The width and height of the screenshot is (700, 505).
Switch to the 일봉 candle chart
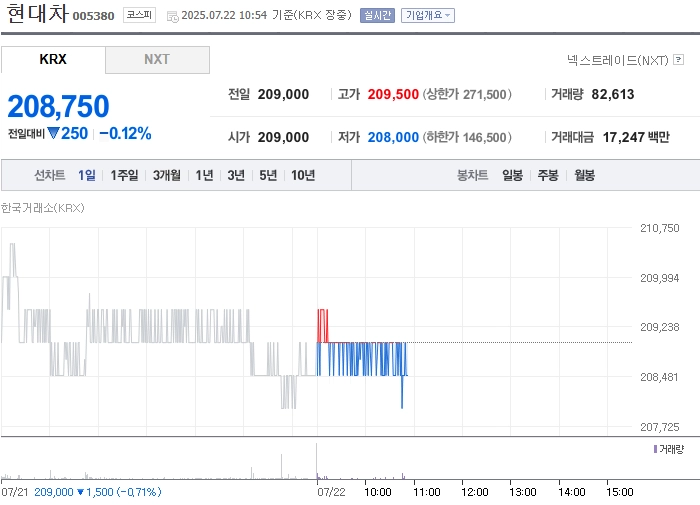[x=512, y=175]
